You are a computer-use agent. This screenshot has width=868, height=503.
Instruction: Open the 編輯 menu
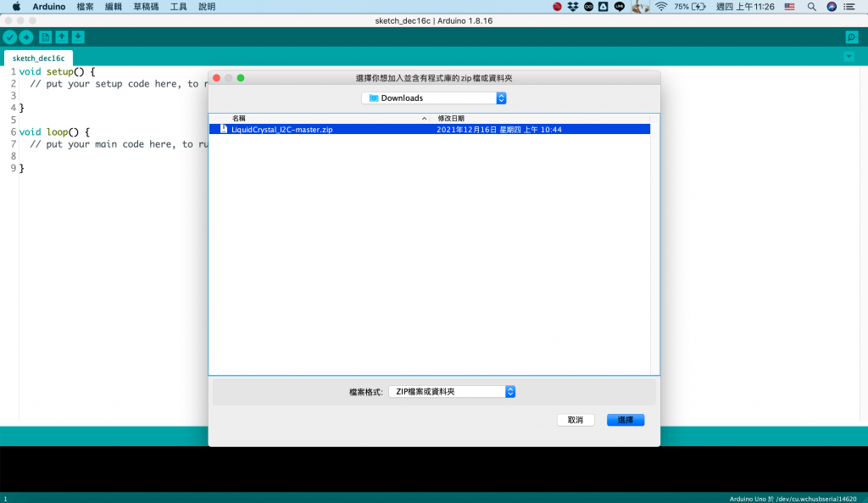pyautogui.click(x=114, y=7)
